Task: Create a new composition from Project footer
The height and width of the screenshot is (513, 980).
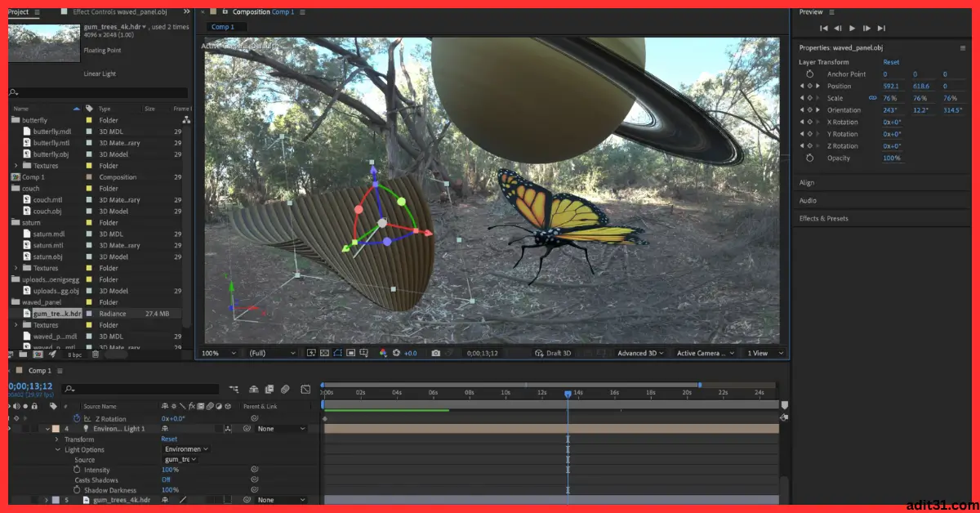Action: click(x=38, y=355)
